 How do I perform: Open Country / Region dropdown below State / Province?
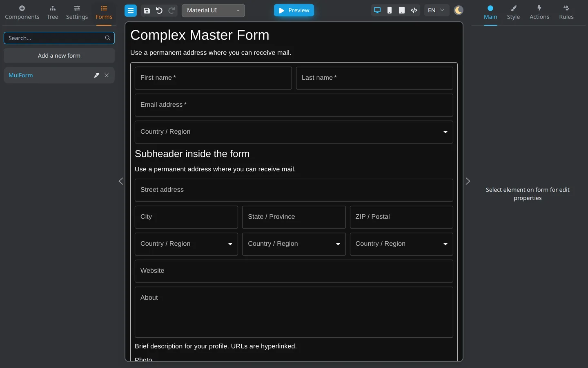coord(294,244)
